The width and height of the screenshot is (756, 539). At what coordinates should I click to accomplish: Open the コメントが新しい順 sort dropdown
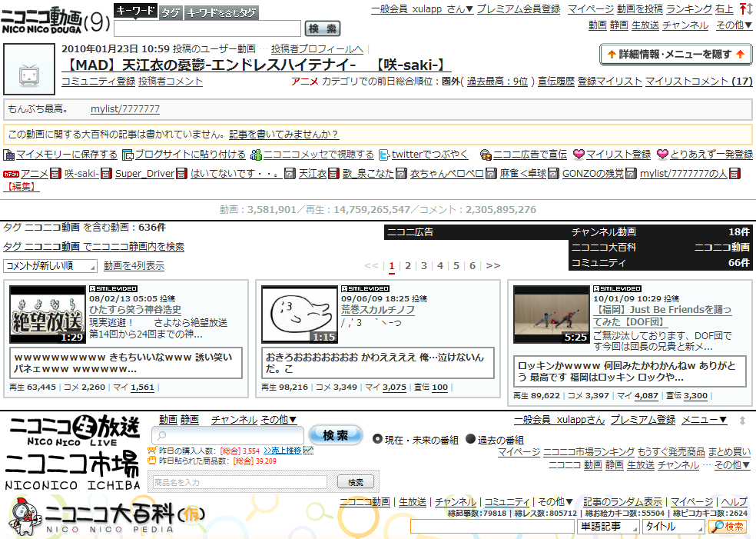pyautogui.click(x=50, y=266)
